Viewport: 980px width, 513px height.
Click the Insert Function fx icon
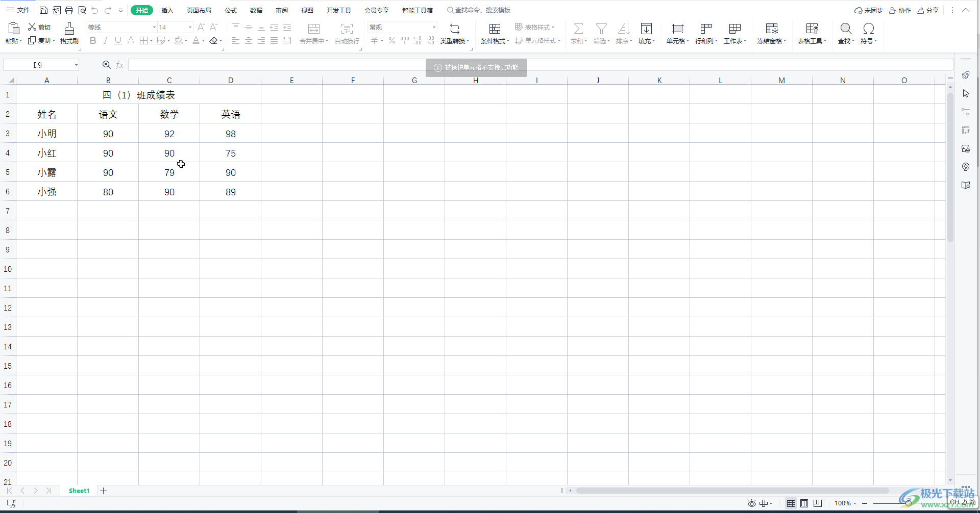(120, 65)
